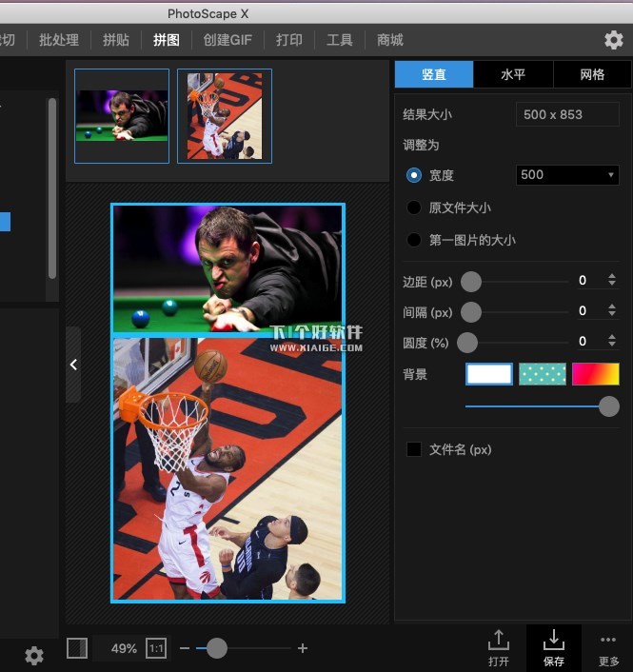Click the Save (保存) download icon

tap(554, 641)
